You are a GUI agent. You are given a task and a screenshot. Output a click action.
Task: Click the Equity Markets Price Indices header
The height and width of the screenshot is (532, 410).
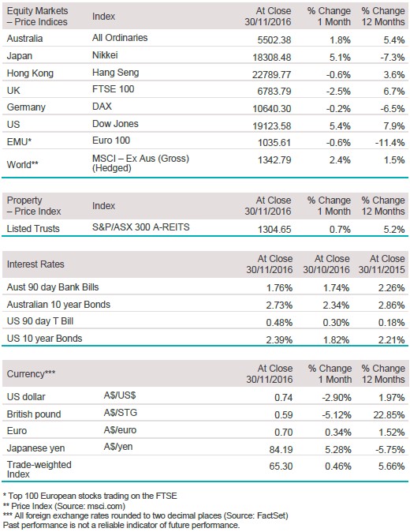click(x=37, y=17)
